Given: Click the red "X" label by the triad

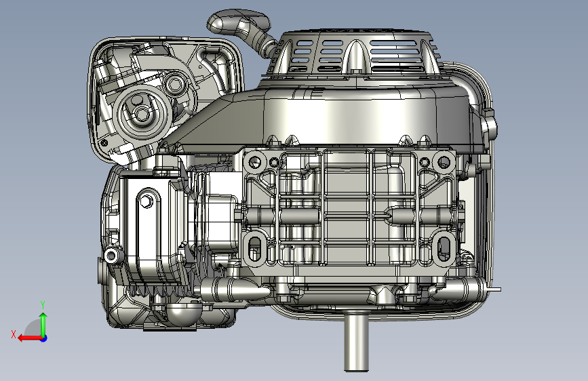Looking at the screenshot, I should coord(14,334).
